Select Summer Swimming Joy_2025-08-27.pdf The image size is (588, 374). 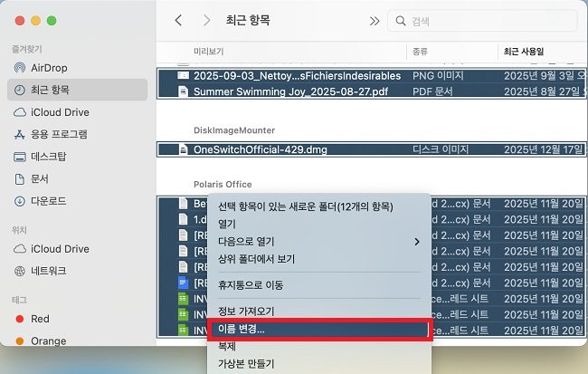click(372, 91)
